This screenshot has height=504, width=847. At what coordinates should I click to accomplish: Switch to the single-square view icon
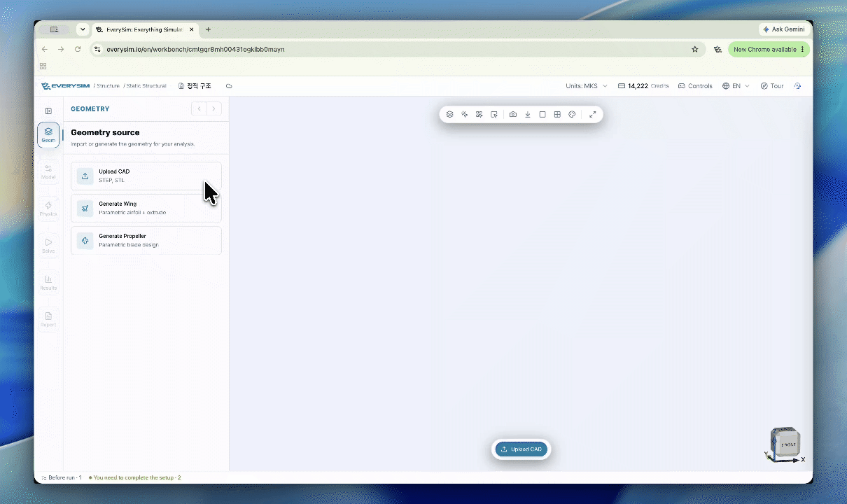pyautogui.click(x=542, y=114)
